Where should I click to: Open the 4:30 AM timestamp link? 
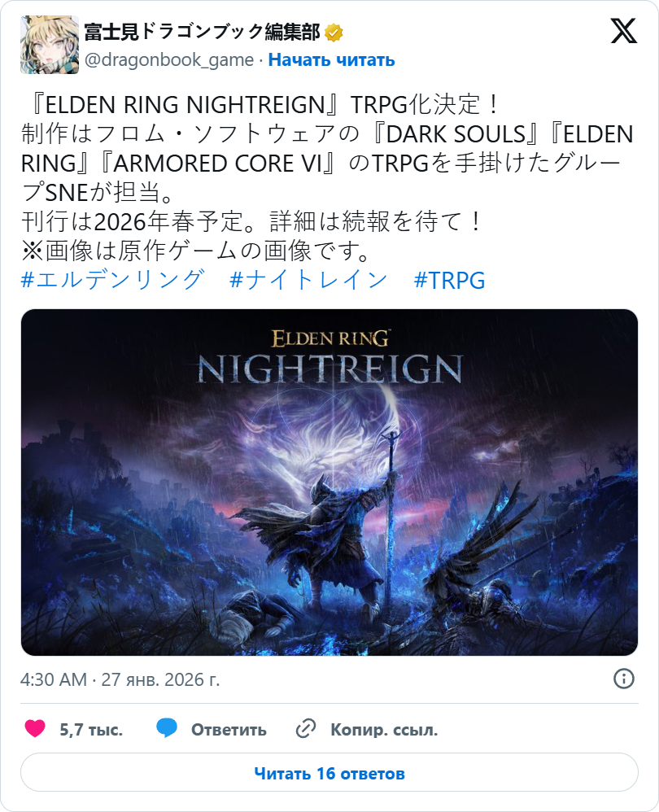click(120, 679)
